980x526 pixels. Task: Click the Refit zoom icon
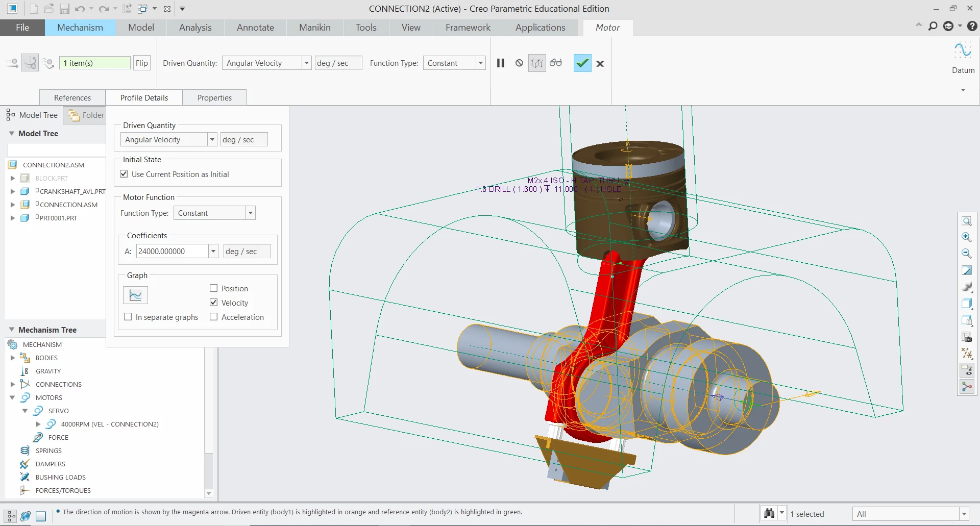coord(967,221)
